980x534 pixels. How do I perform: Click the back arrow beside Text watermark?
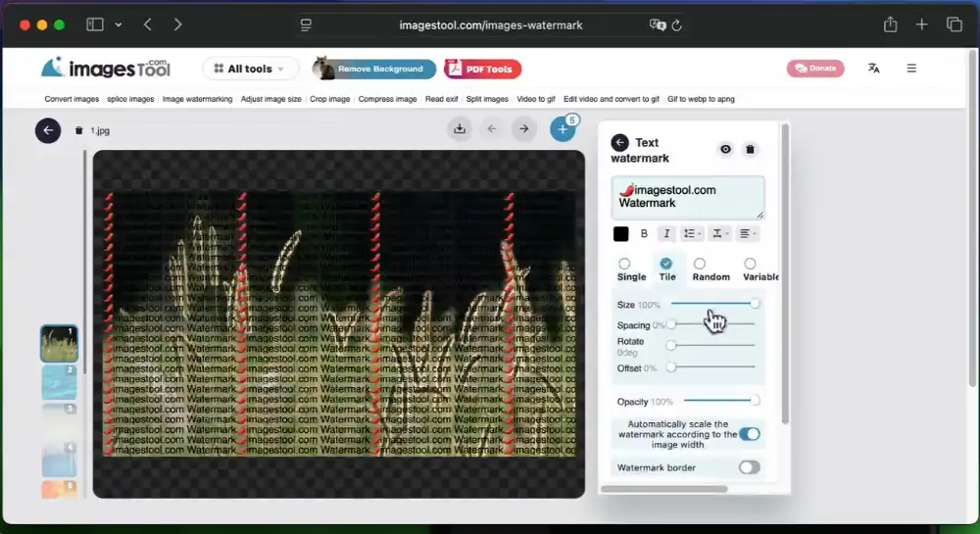click(x=619, y=143)
